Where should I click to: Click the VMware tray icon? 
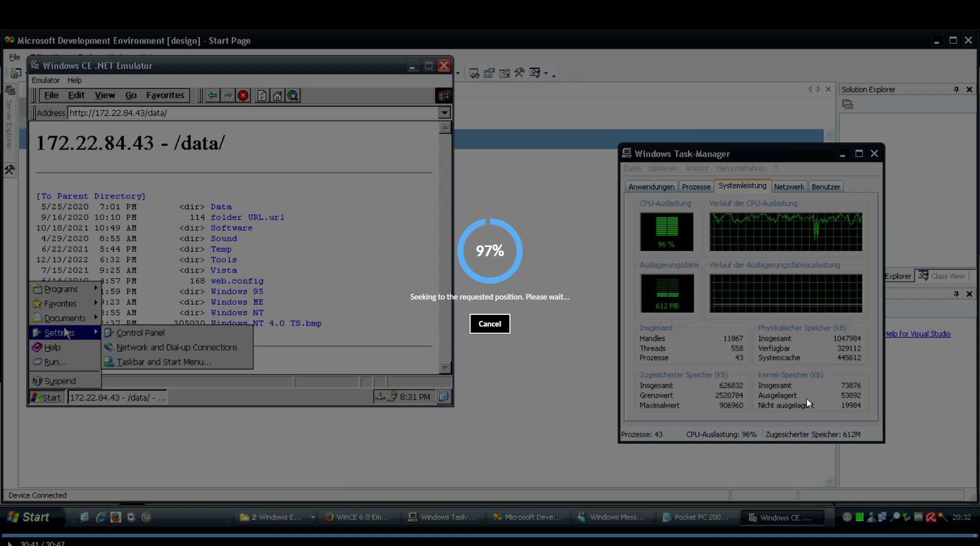coord(919,517)
